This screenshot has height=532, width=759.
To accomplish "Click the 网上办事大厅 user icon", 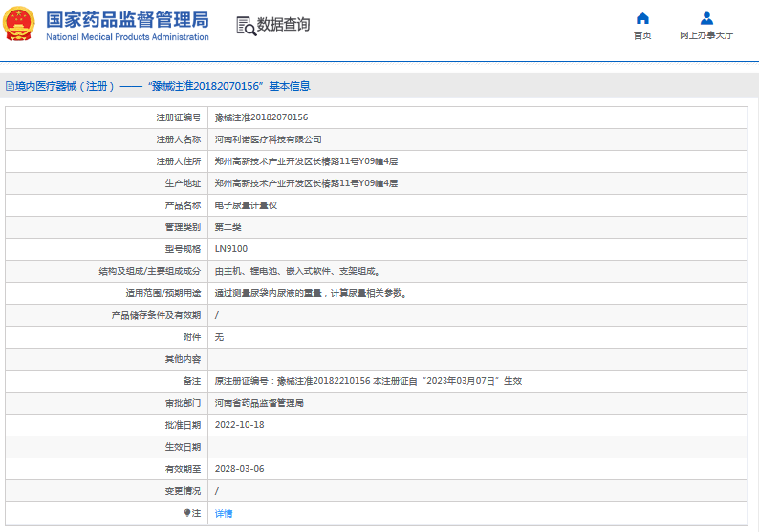I will (706, 18).
